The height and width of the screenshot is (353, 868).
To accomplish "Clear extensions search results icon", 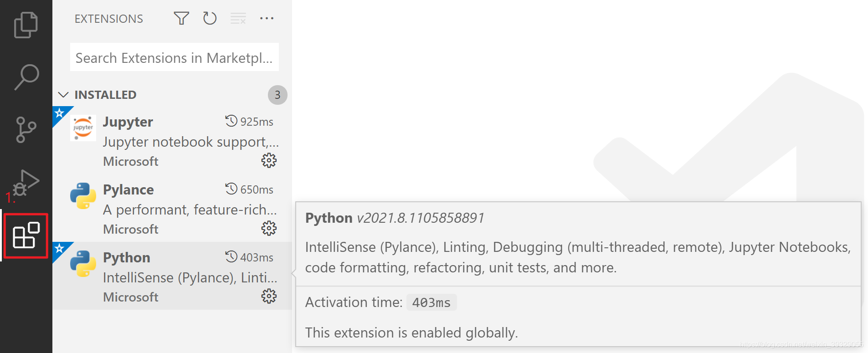I will coord(238,18).
